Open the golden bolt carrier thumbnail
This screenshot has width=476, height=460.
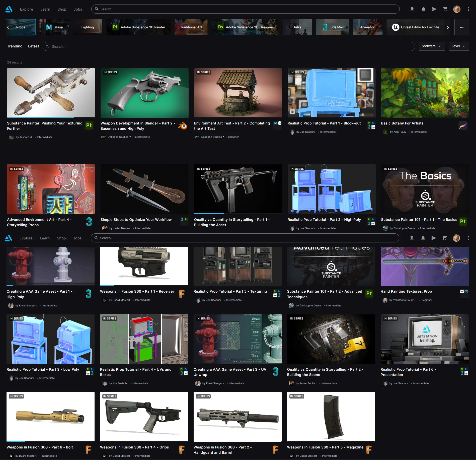pyautogui.click(x=50, y=417)
